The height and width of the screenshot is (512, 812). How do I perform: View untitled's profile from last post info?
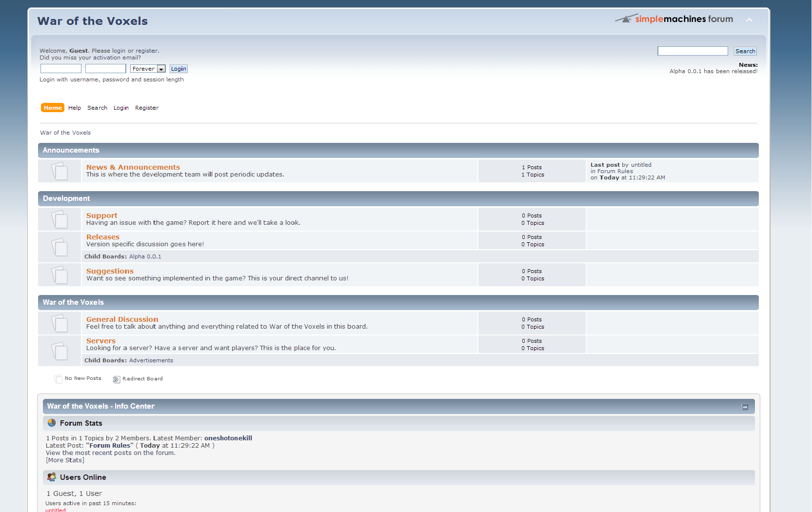(x=641, y=165)
